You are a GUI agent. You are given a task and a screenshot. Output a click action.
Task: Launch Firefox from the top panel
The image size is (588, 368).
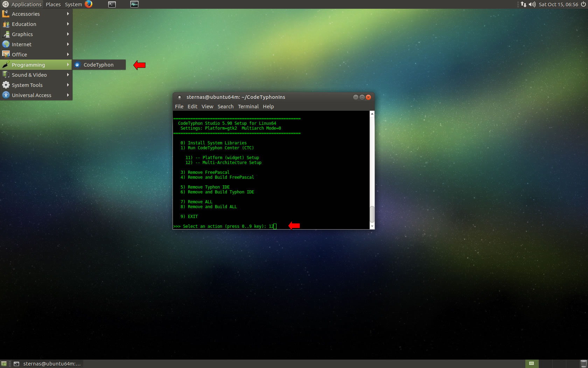pyautogui.click(x=89, y=4)
